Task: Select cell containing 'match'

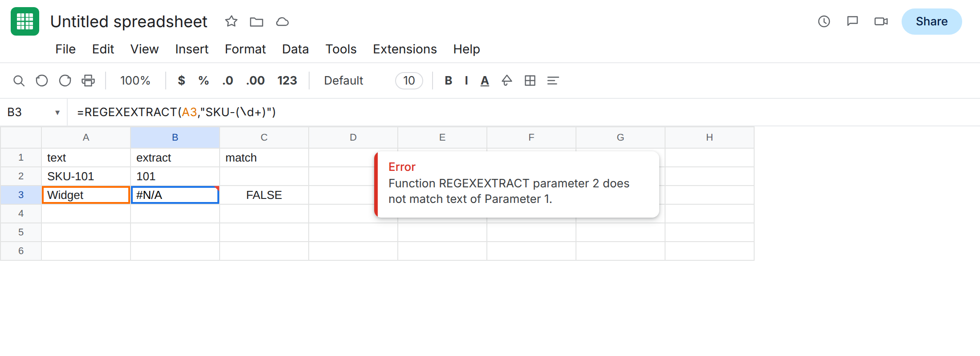Action: click(x=264, y=158)
